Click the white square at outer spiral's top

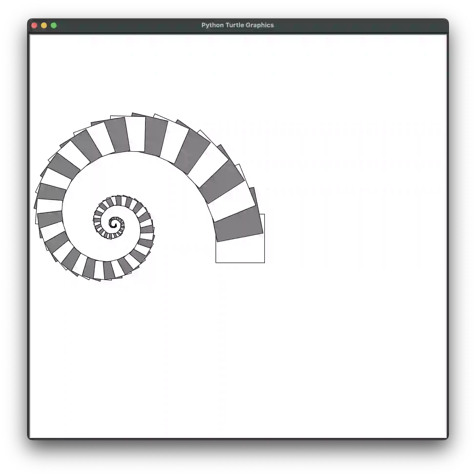pyautogui.click(x=135, y=134)
